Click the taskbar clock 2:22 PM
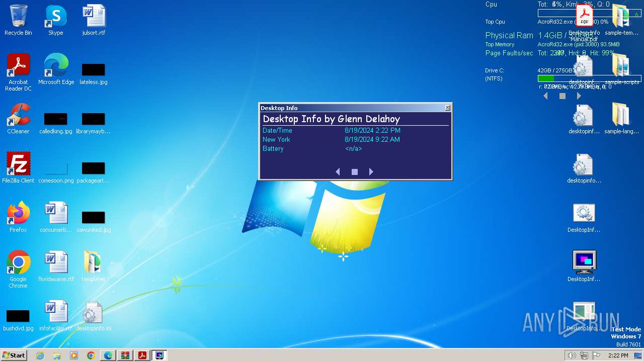 618,355
